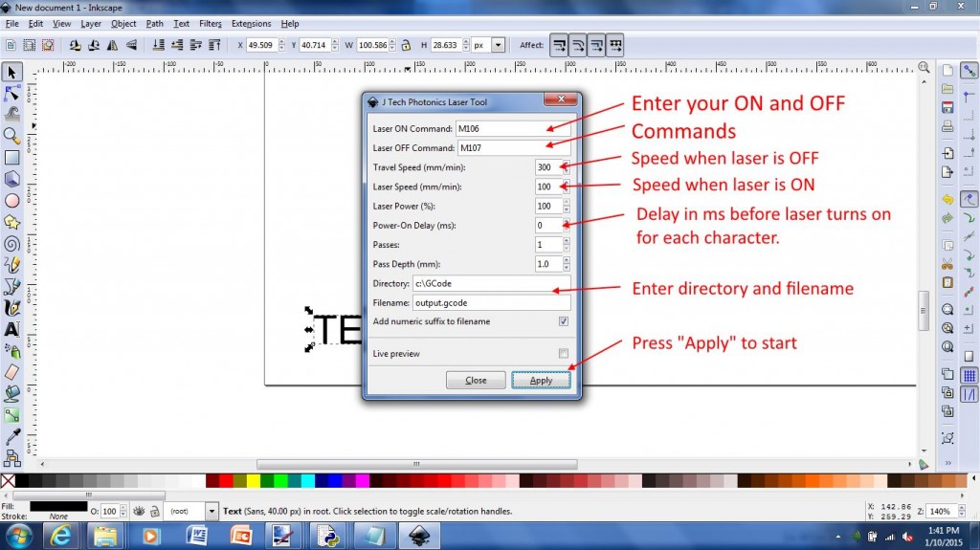Click the Directory input field
980x550 pixels.
(x=491, y=283)
